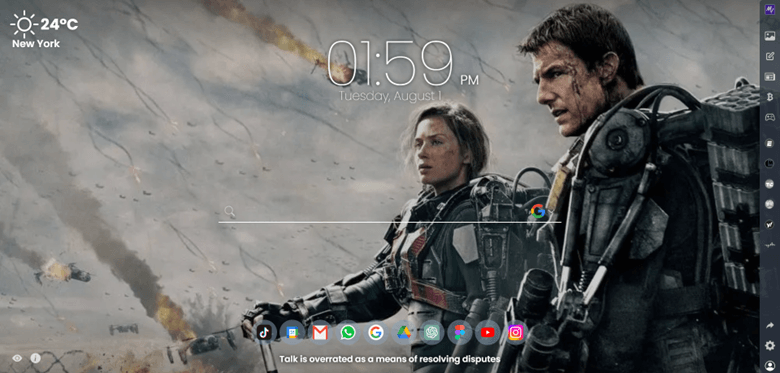Open the games controller panel

770,117
